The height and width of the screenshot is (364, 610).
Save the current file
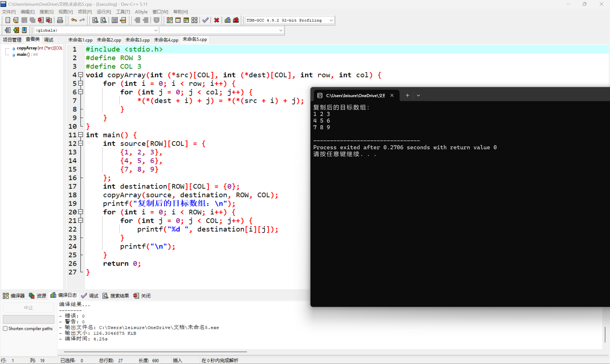pyautogui.click(x=24, y=20)
